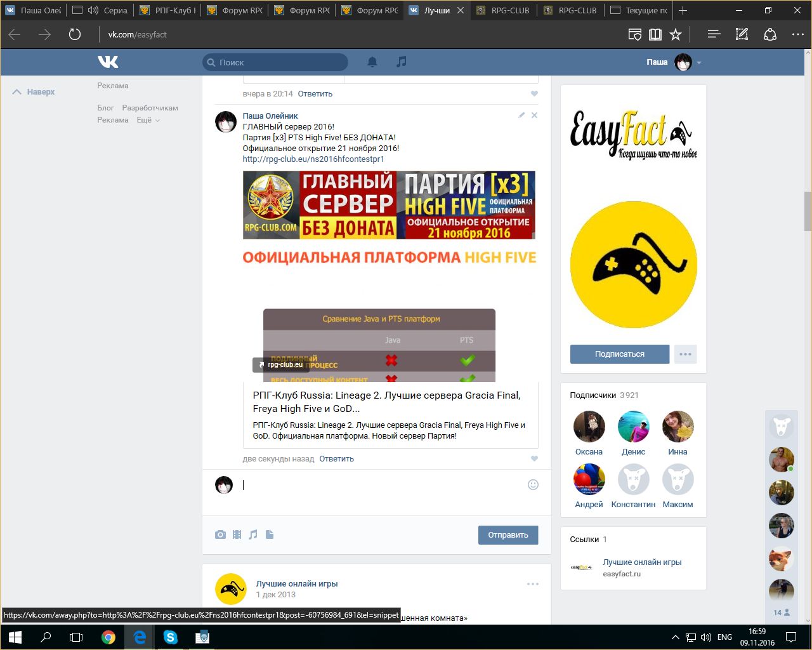Open the VK music player icon
Screen dimensions: 812x650
pos(401,62)
